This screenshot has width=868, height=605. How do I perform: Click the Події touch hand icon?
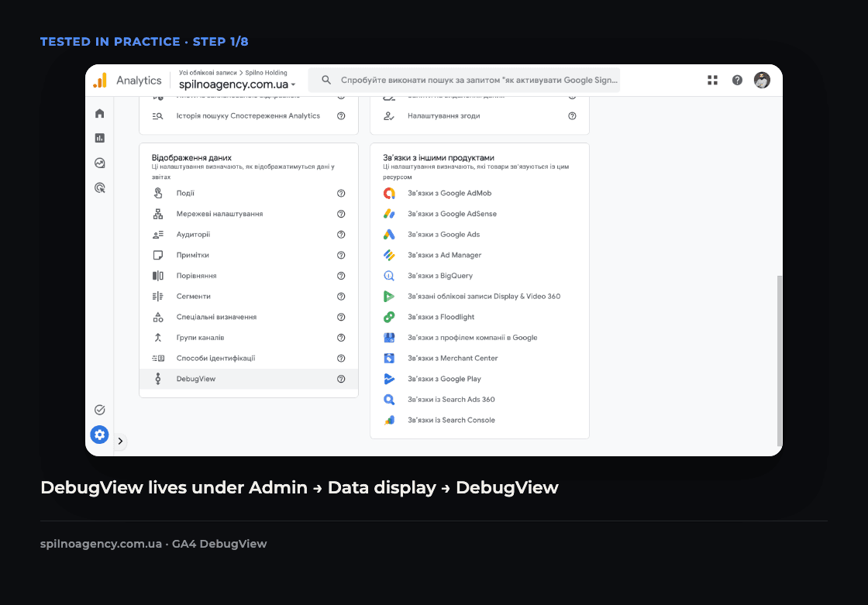[158, 193]
